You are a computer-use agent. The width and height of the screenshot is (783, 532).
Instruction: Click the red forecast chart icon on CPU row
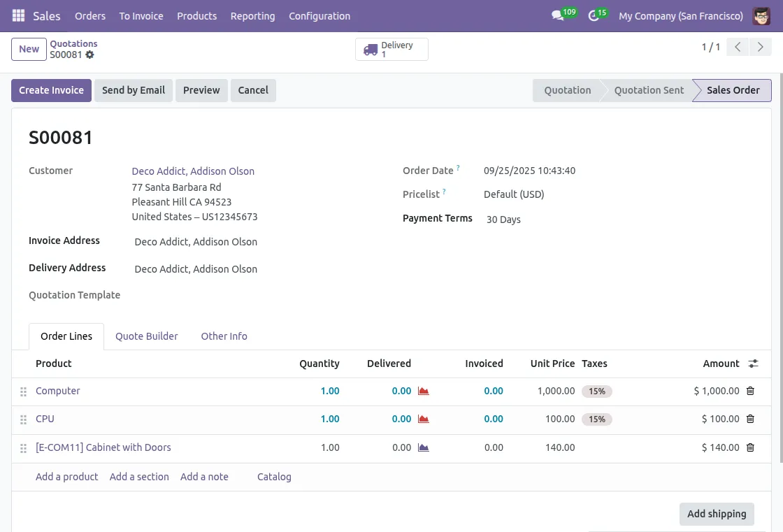[423, 419]
